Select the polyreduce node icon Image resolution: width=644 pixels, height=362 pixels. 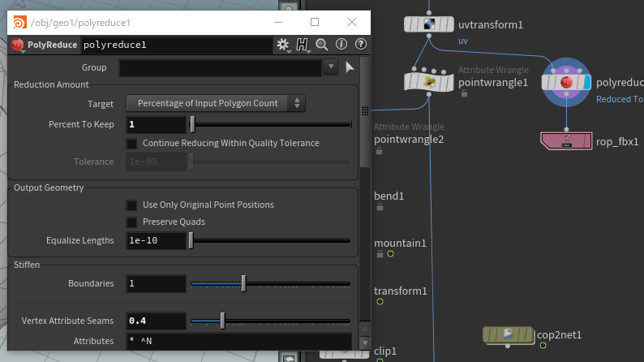(x=566, y=82)
